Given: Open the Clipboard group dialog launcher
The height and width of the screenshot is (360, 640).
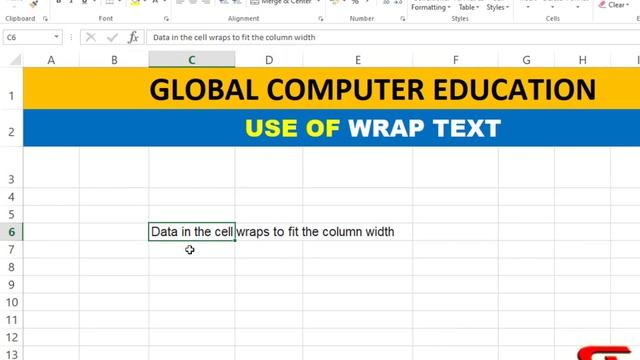Looking at the screenshot, I should tap(45, 19).
